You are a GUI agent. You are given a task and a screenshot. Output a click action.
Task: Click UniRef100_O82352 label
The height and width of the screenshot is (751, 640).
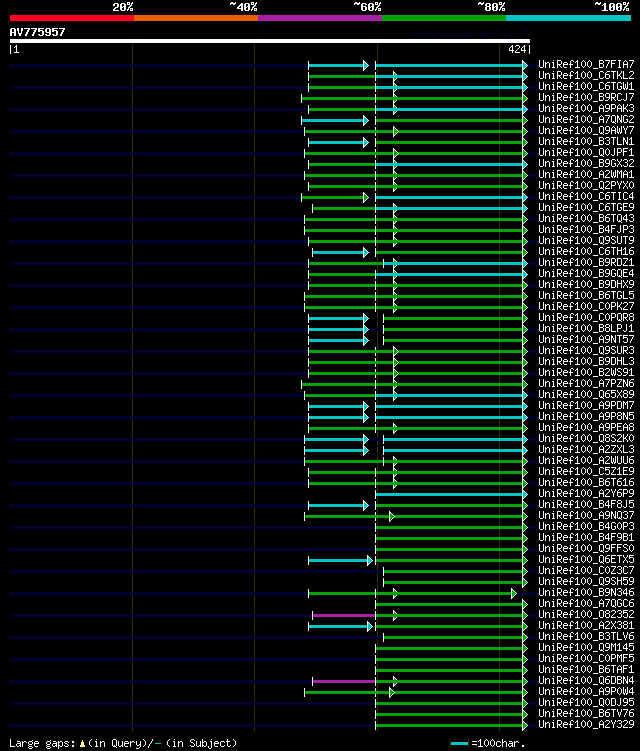tap(586, 615)
